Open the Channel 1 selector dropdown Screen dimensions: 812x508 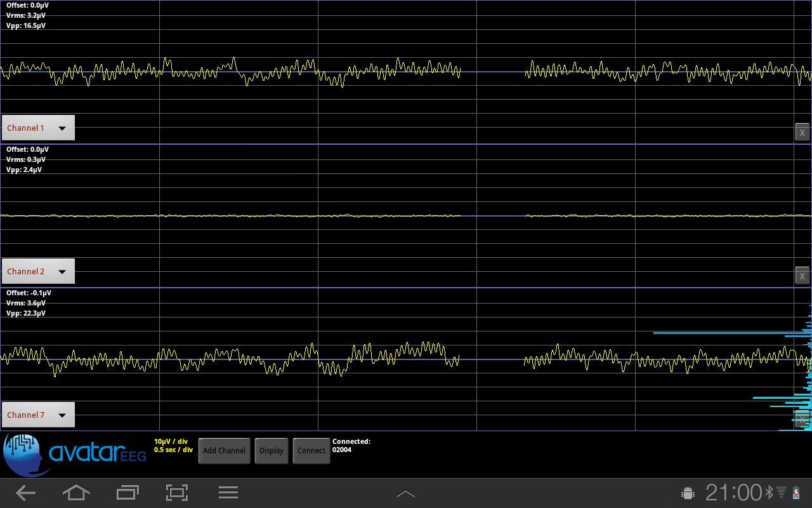point(37,128)
